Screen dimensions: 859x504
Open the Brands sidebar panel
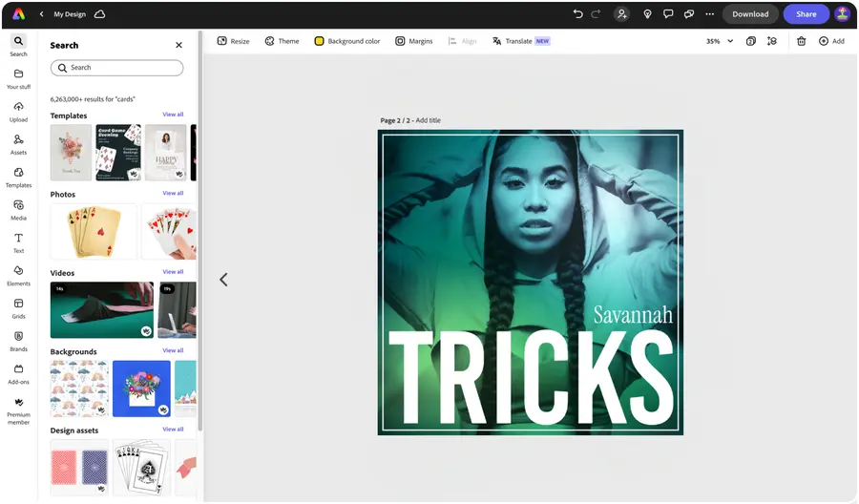click(19, 342)
